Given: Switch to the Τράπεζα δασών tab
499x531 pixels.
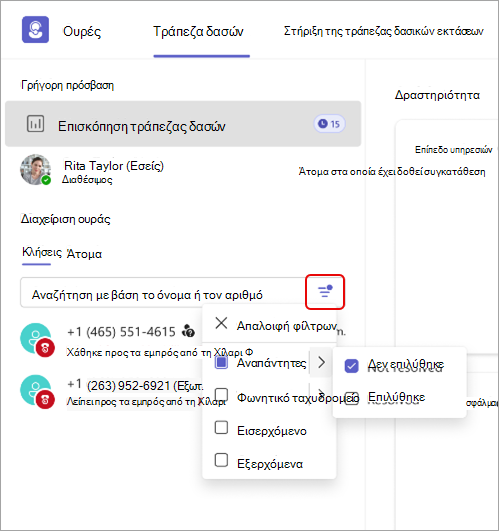Looking at the screenshot, I should [198, 31].
